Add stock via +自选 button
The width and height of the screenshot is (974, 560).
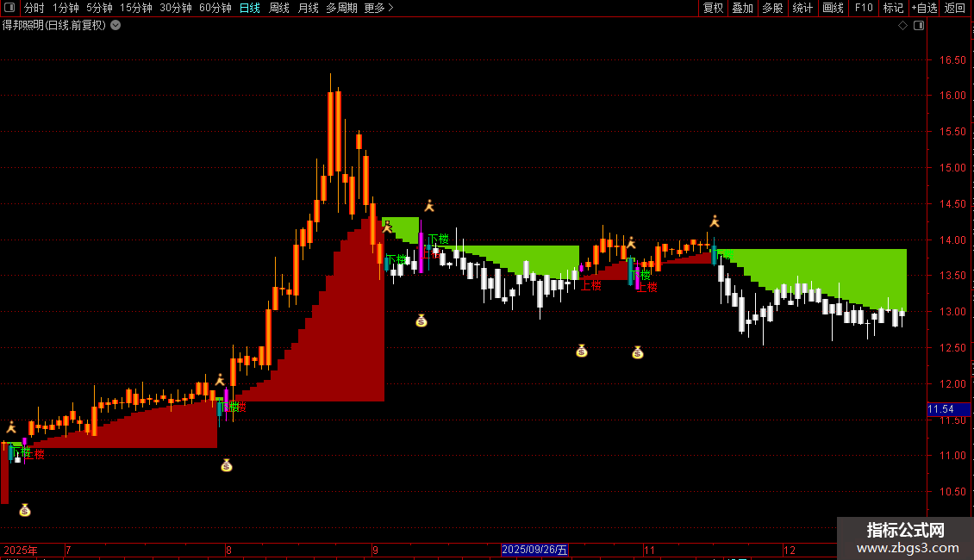[924, 8]
